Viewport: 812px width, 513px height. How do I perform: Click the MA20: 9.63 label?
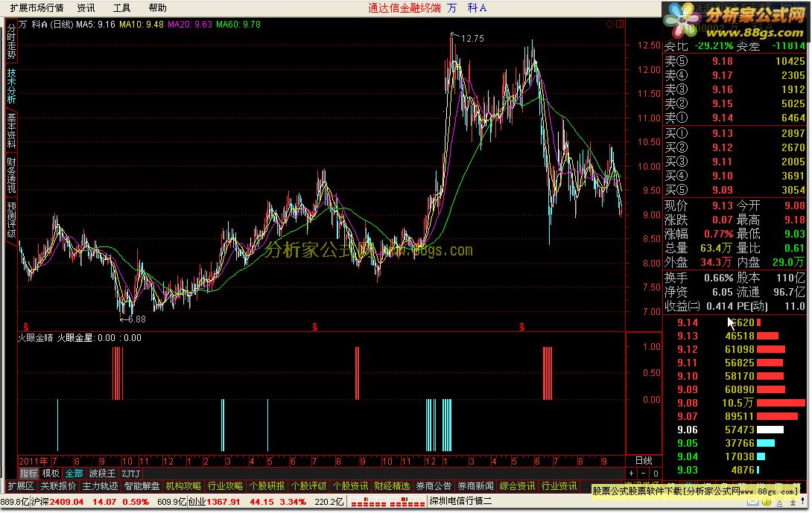[189, 24]
